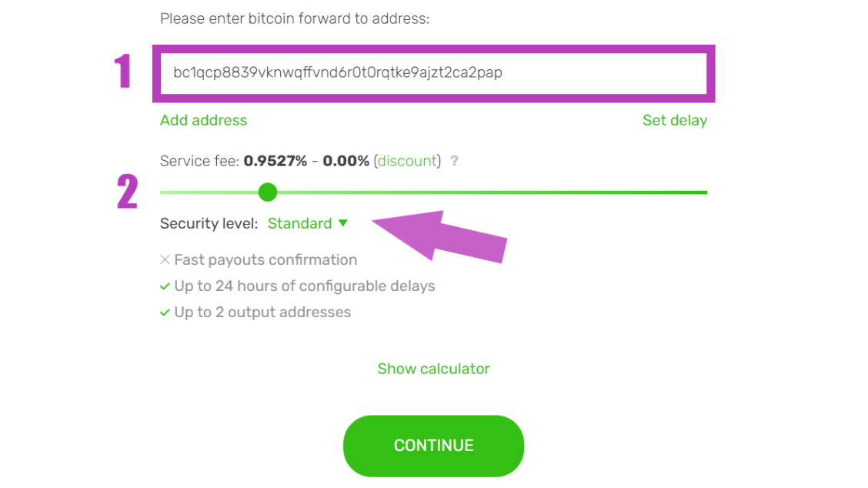Click the X icon beside Fast payouts confirmation
The height and width of the screenshot is (488, 868).
[x=165, y=260]
